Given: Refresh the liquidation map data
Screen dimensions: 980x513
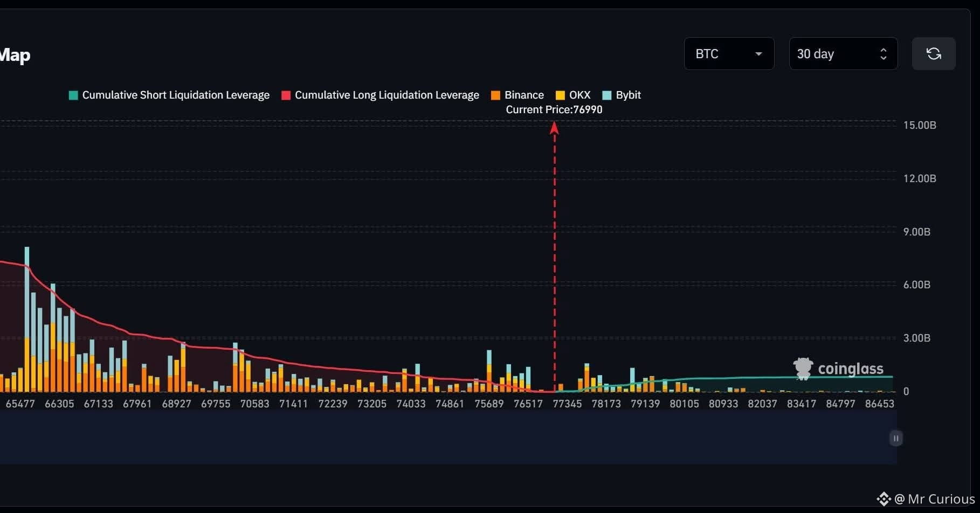Looking at the screenshot, I should tap(934, 53).
